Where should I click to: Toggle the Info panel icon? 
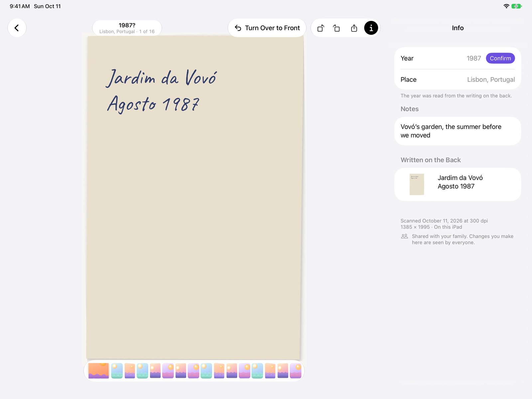tap(371, 28)
